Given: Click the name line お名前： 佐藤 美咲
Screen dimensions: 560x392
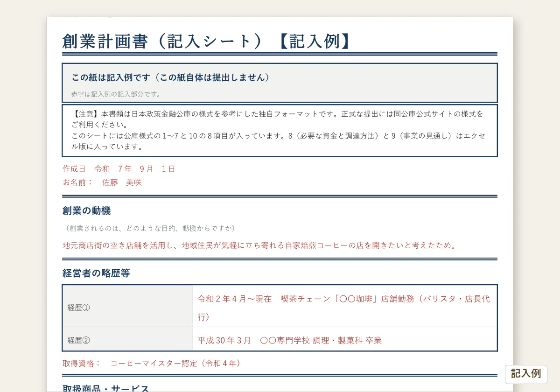Looking at the screenshot, I should point(102,182).
